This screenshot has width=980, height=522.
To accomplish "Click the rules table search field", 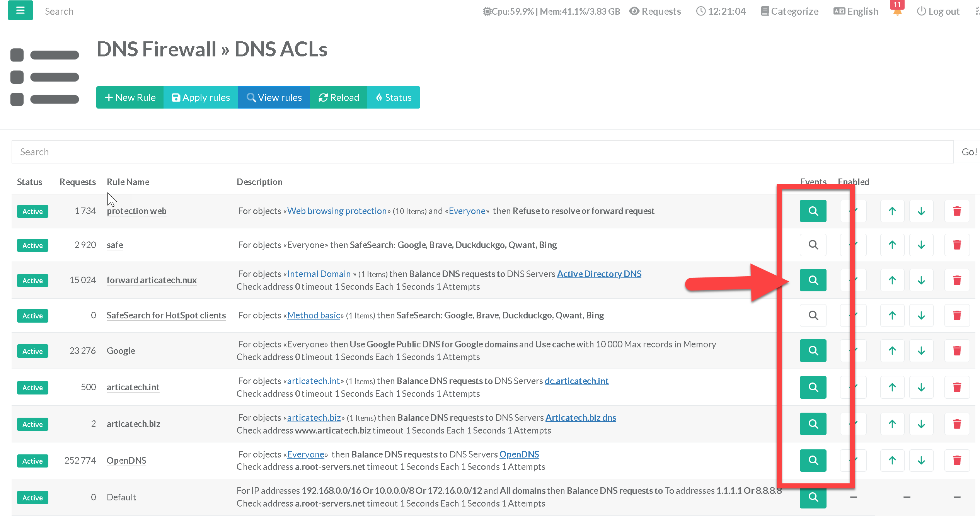I will [x=482, y=152].
